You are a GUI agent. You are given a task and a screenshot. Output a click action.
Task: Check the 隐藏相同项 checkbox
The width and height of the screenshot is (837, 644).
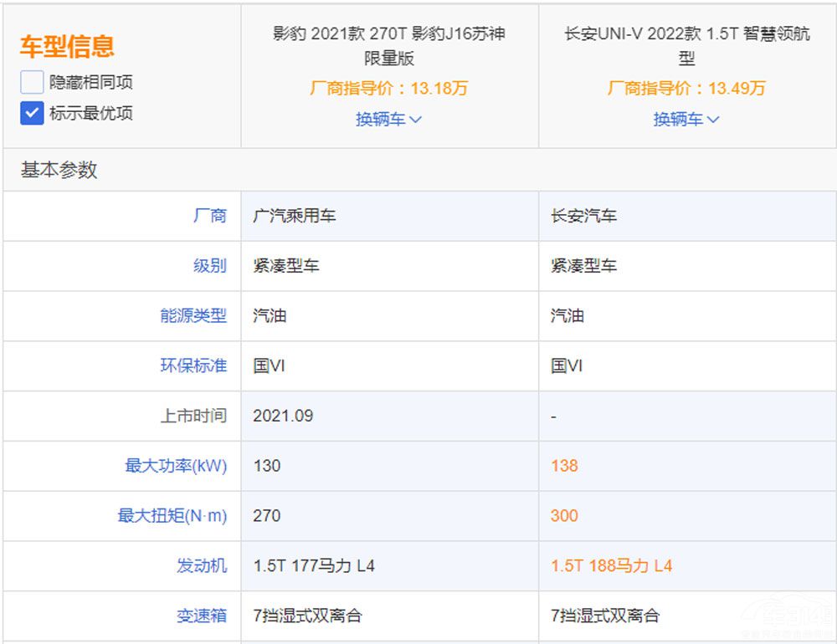coord(32,82)
